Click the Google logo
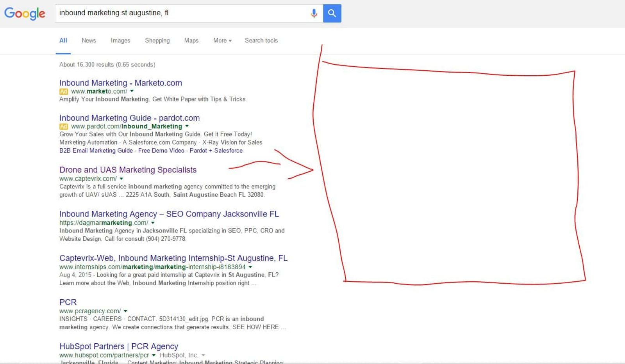This screenshot has width=625, height=364. (25, 13)
